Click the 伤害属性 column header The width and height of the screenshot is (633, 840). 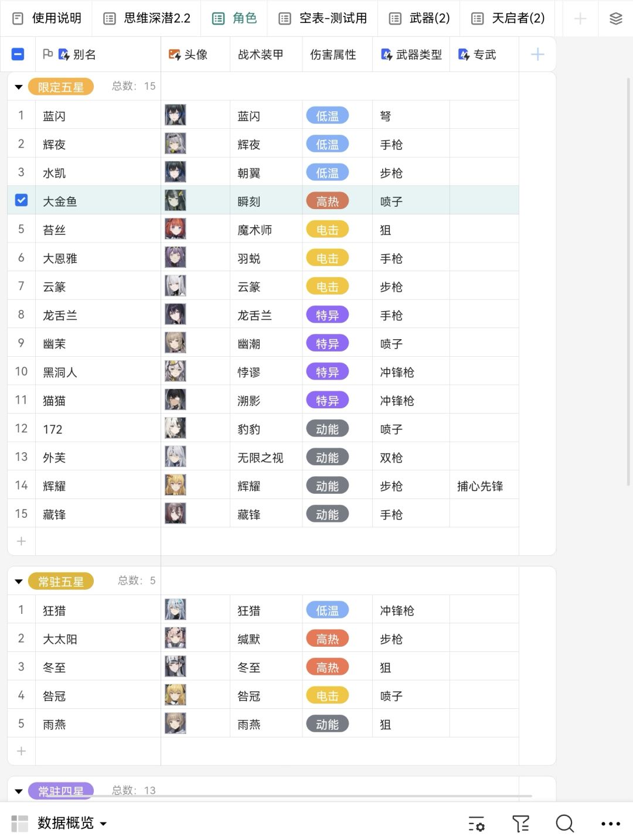pos(337,54)
